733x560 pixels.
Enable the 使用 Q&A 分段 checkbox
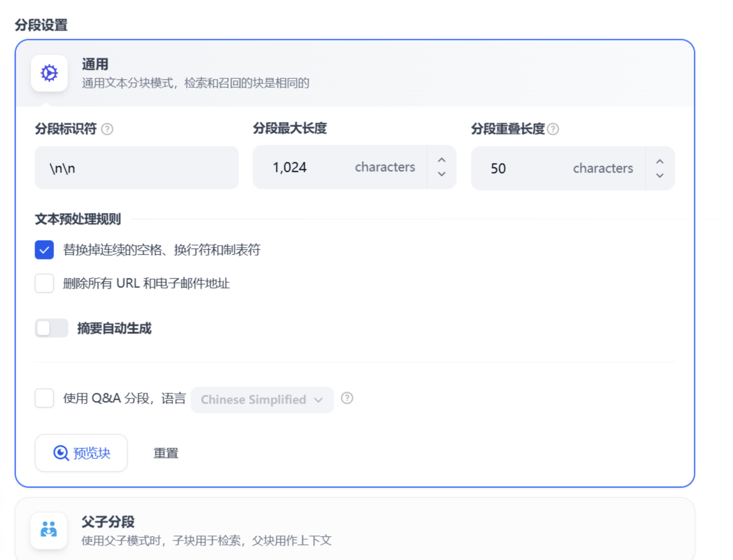(x=44, y=398)
